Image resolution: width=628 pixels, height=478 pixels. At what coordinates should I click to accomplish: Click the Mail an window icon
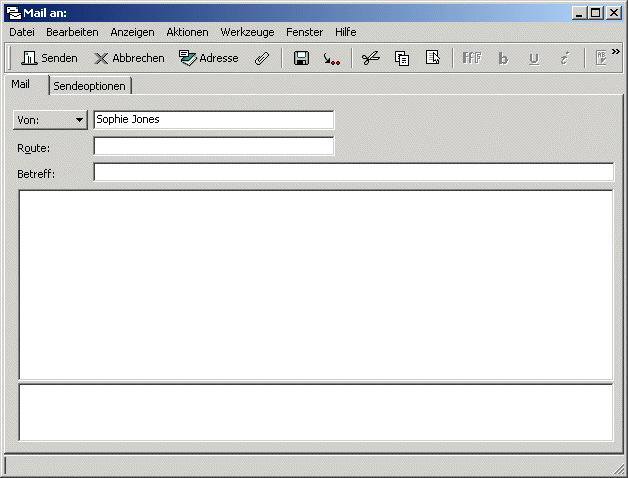click(14, 13)
